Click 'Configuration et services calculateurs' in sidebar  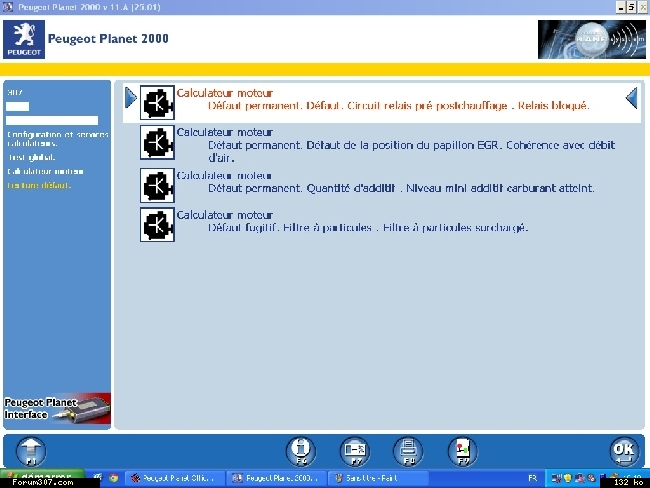click(58, 139)
